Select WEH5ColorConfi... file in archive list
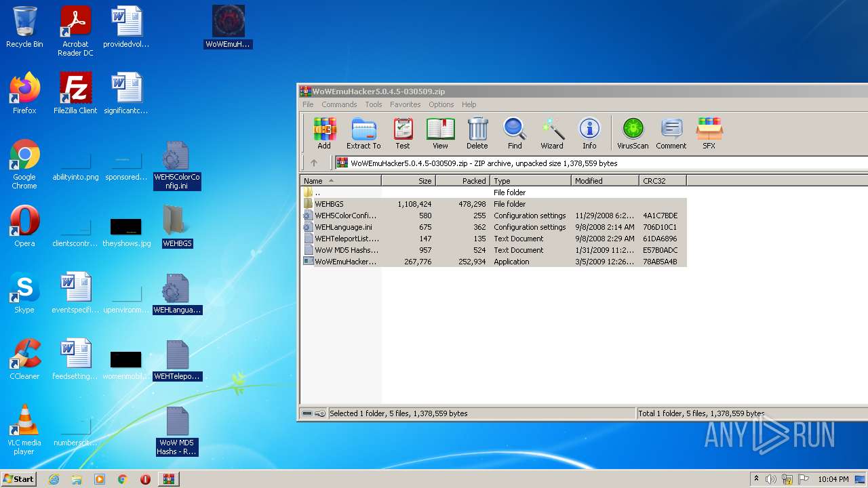Viewport: 868px width, 488px height. [x=494, y=216]
